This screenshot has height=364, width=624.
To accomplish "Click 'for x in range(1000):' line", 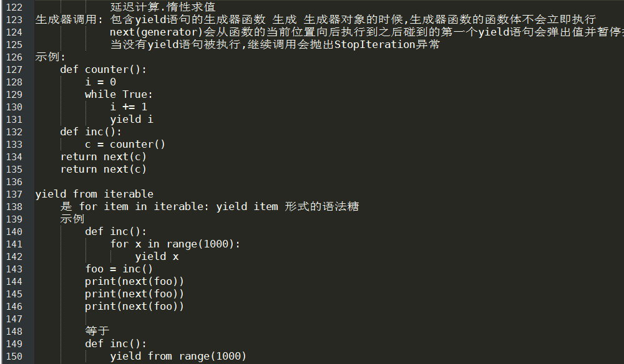I will 175,244.
